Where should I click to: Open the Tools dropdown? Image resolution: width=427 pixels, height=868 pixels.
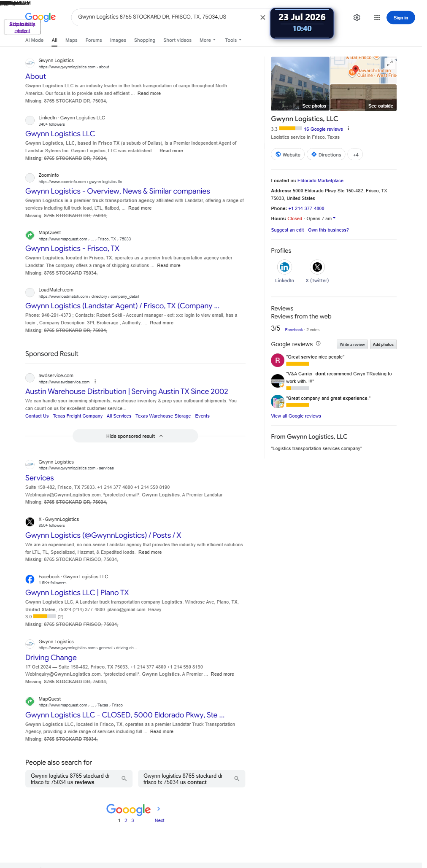coord(233,40)
